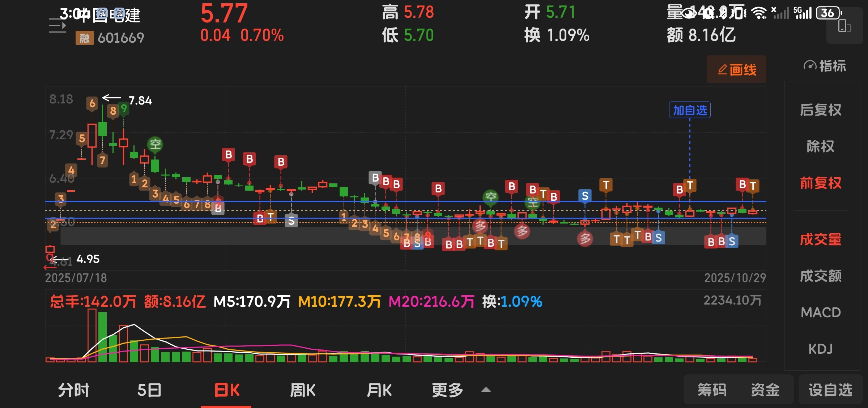This screenshot has height=408, width=868.
Task: Expand the 更多 period dropdown
Action: (x=447, y=390)
